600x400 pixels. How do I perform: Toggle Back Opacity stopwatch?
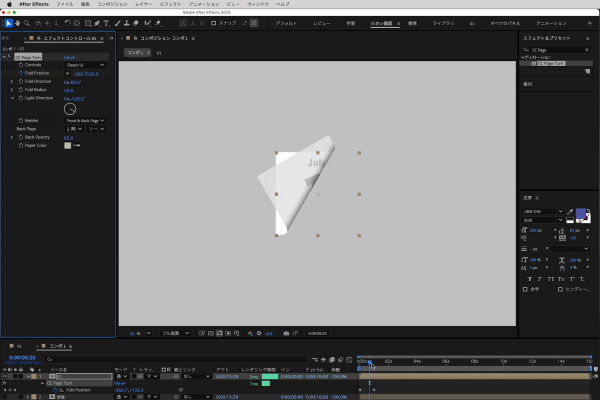(x=21, y=137)
